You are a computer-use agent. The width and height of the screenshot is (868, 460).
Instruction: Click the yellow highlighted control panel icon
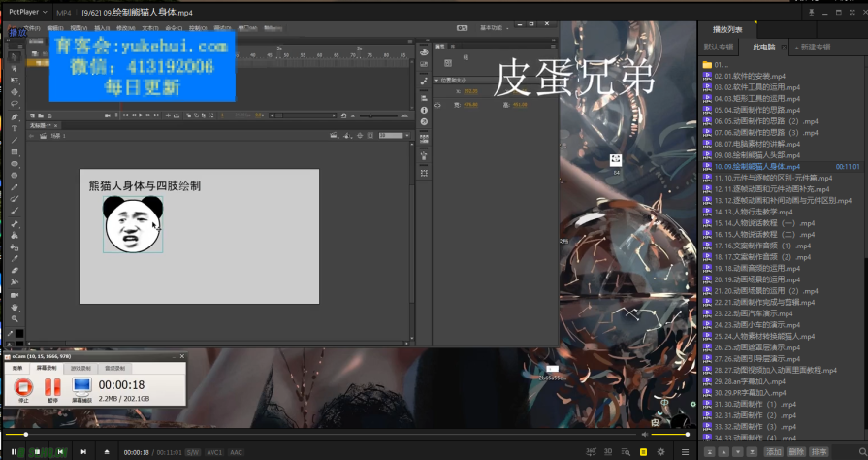click(643, 452)
